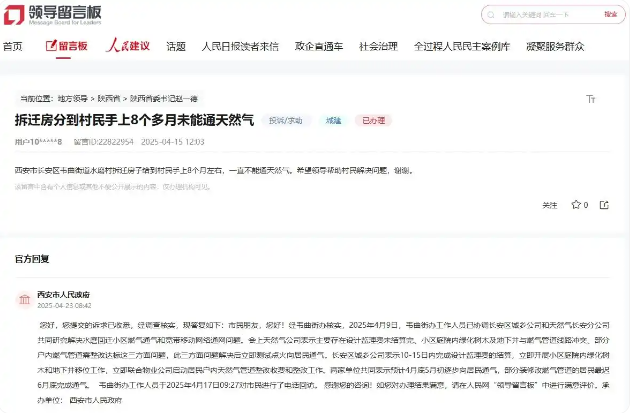
Task: Click the font size Tt icon
Action: (590, 99)
